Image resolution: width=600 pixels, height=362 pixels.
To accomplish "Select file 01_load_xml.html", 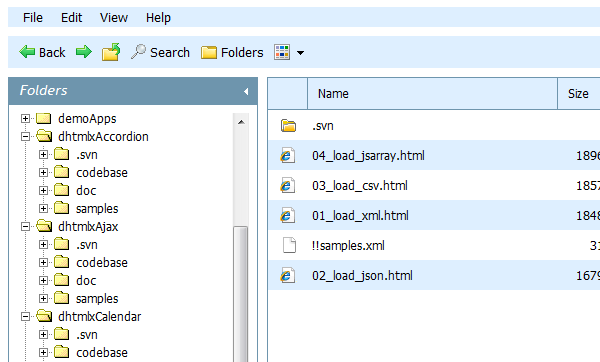I will coord(434,215).
